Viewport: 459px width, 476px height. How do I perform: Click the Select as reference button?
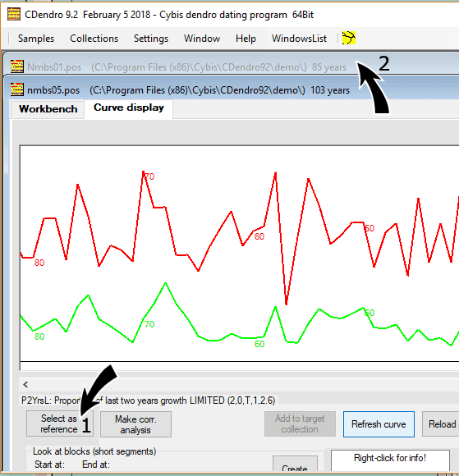pos(60,423)
